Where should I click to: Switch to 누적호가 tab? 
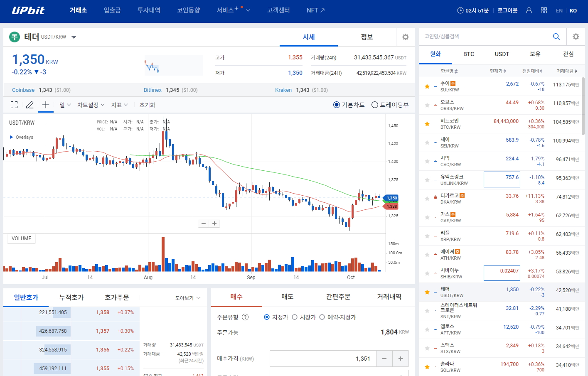pyautogui.click(x=71, y=297)
